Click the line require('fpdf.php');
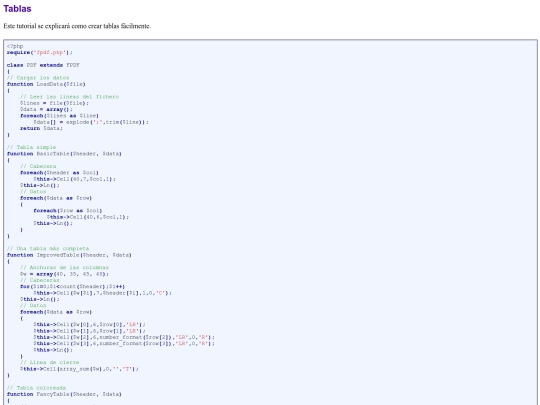 [40, 52]
